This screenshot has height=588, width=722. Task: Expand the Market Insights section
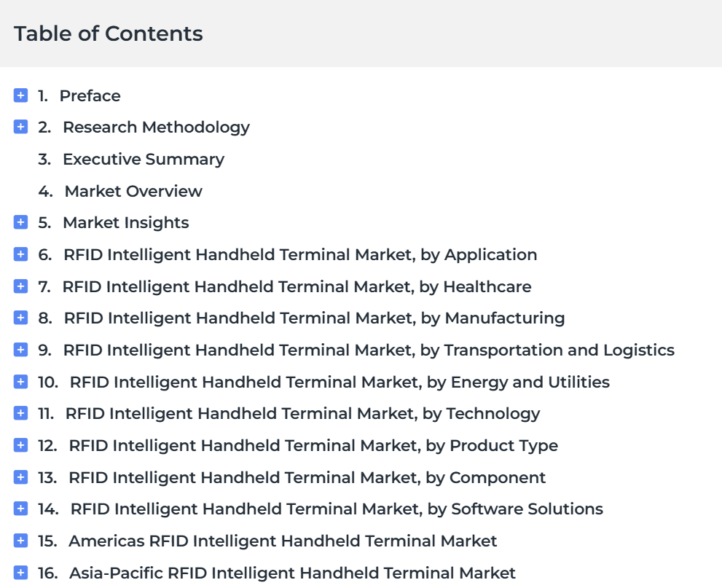point(20,222)
